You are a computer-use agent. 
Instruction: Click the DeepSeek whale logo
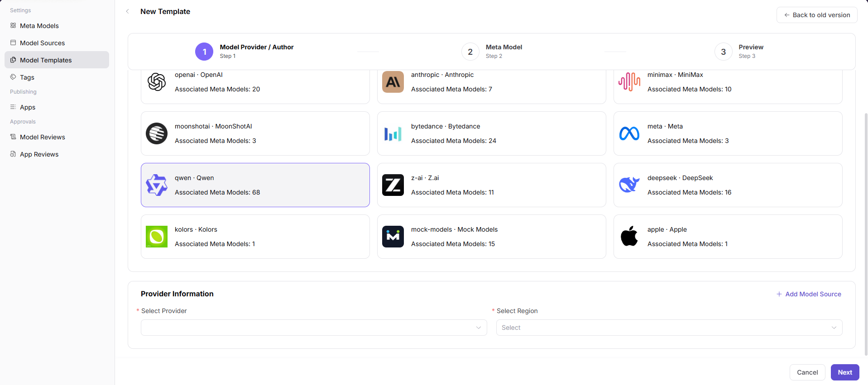629,185
